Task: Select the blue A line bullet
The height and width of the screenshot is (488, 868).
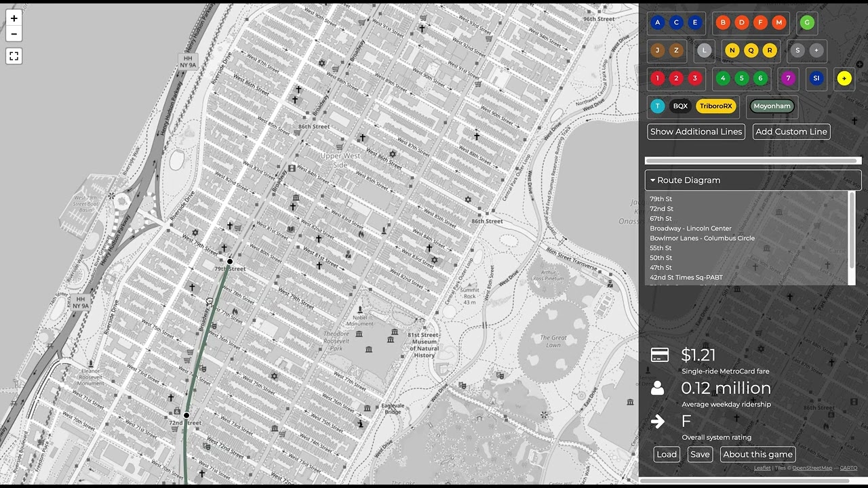Action: pyautogui.click(x=657, y=22)
